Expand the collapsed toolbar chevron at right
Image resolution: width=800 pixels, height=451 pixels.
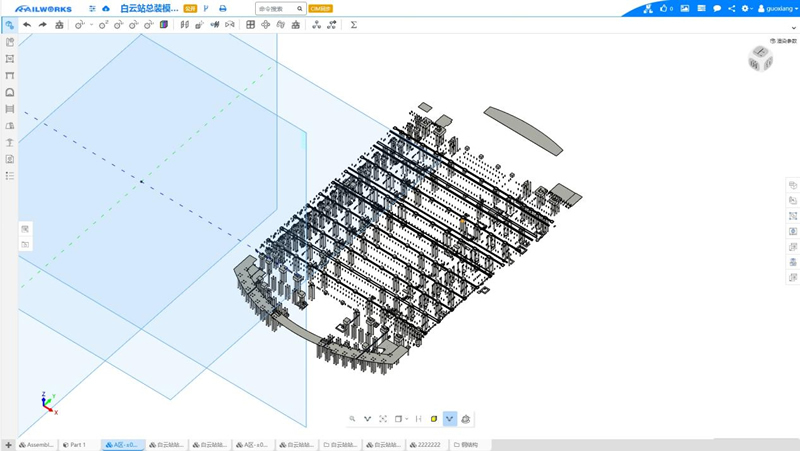coord(793,28)
